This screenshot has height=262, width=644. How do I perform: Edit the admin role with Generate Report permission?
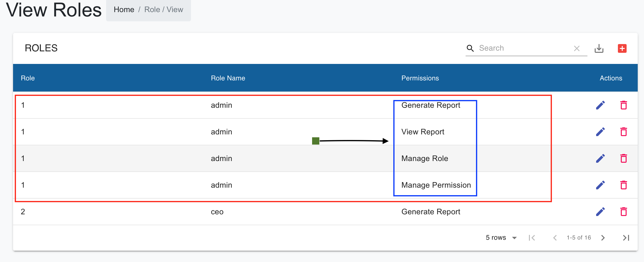pos(600,105)
